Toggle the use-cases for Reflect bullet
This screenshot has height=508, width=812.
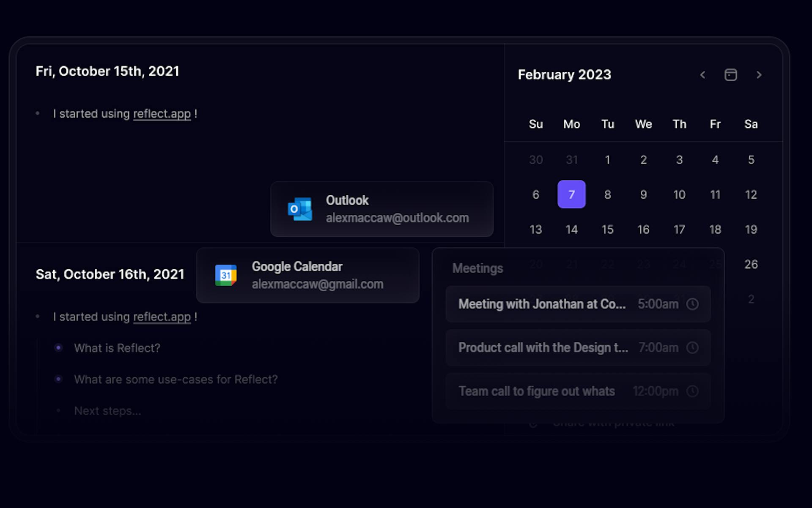pyautogui.click(x=58, y=379)
